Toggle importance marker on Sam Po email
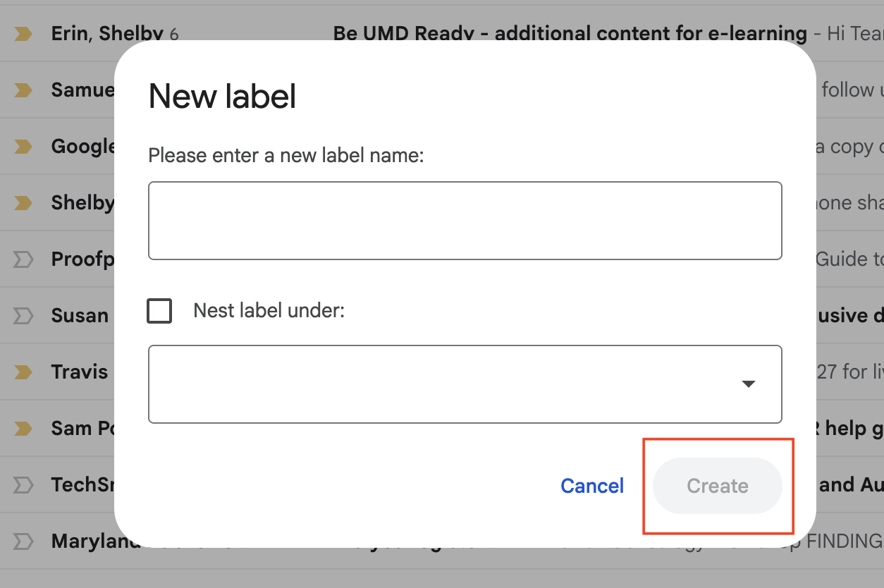Viewport: 884px width, 588px height. click(x=23, y=428)
